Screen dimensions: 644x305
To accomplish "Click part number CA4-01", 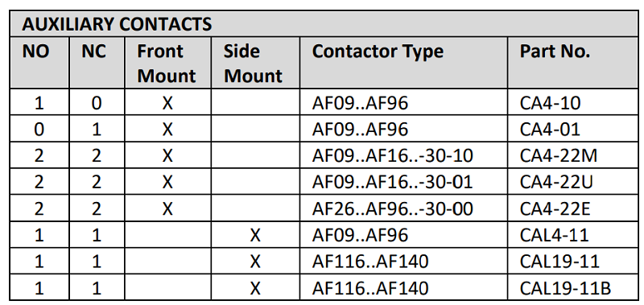I will pos(551,130).
